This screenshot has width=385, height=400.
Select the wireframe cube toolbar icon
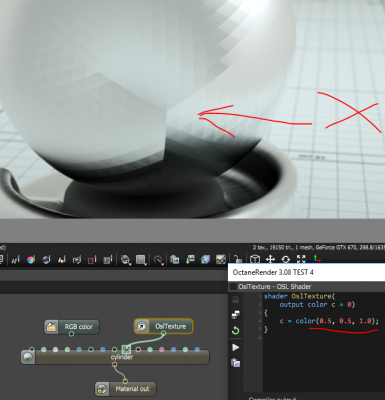(255, 259)
